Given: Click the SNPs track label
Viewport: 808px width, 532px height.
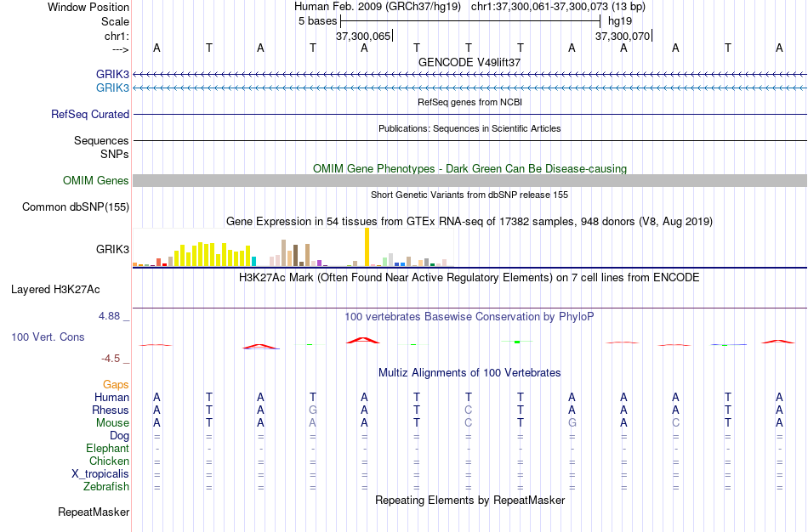Looking at the screenshot, I should pyautogui.click(x=115, y=154).
